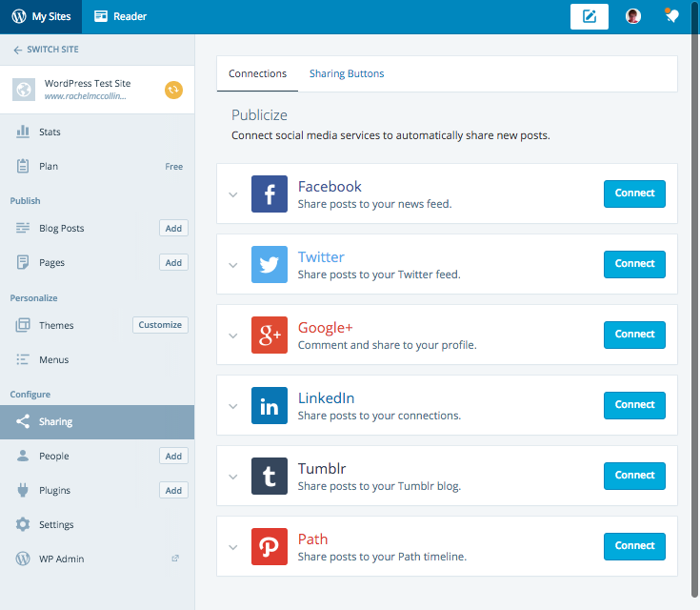Click the Twitter service title
The height and width of the screenshot is (610, 700).
pos(321,257)
